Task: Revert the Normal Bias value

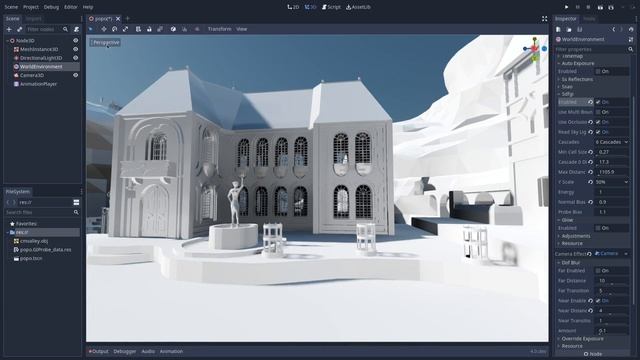Action: coord(590,202)
